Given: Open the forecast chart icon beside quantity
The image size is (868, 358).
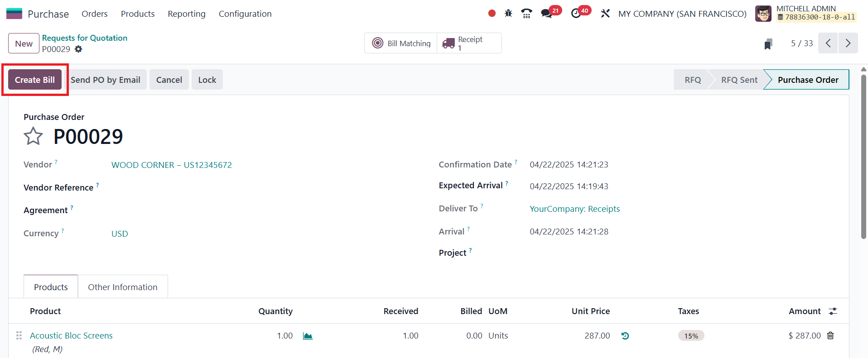Looking at the screenshot, I should (308, 336).
